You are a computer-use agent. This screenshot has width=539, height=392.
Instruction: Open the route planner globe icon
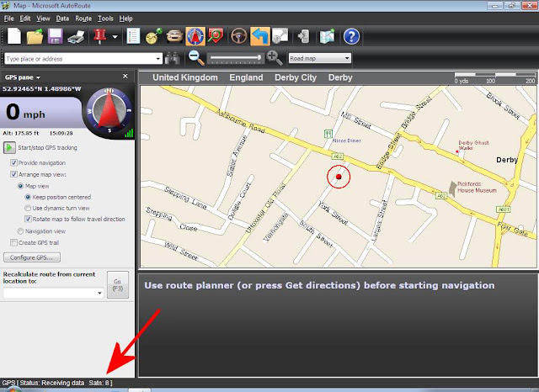(x=153, y=36)
